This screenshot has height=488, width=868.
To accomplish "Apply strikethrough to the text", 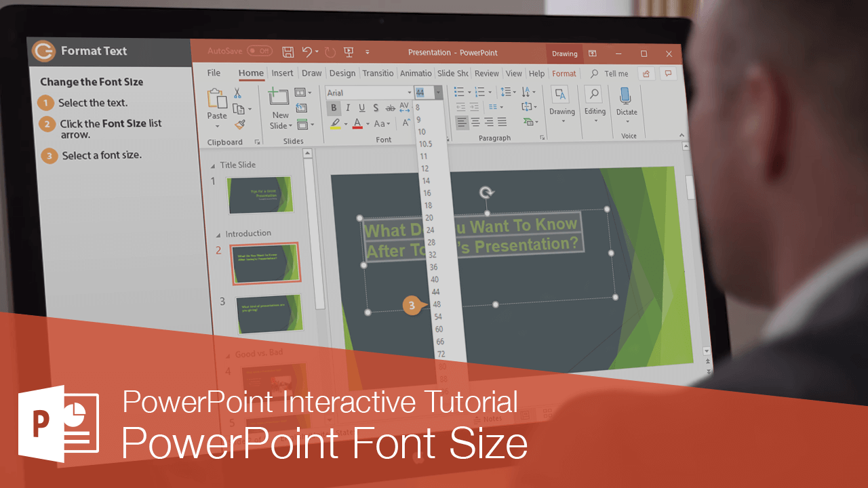I will tap(390, 108).
